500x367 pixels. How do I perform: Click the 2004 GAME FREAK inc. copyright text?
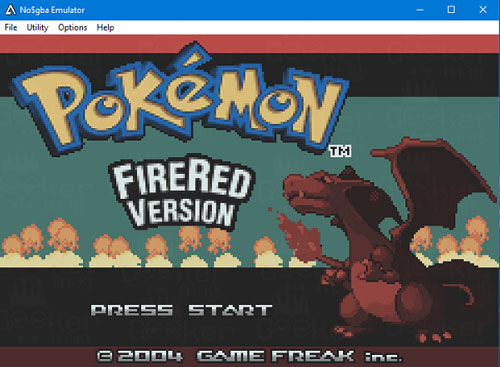click(x=249, y=356)
